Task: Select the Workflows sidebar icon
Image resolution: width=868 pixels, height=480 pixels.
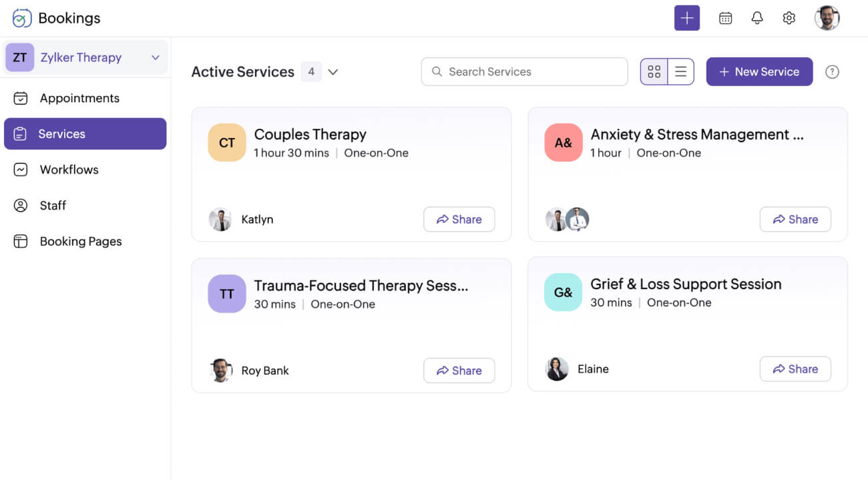Action: coord(21,170)
